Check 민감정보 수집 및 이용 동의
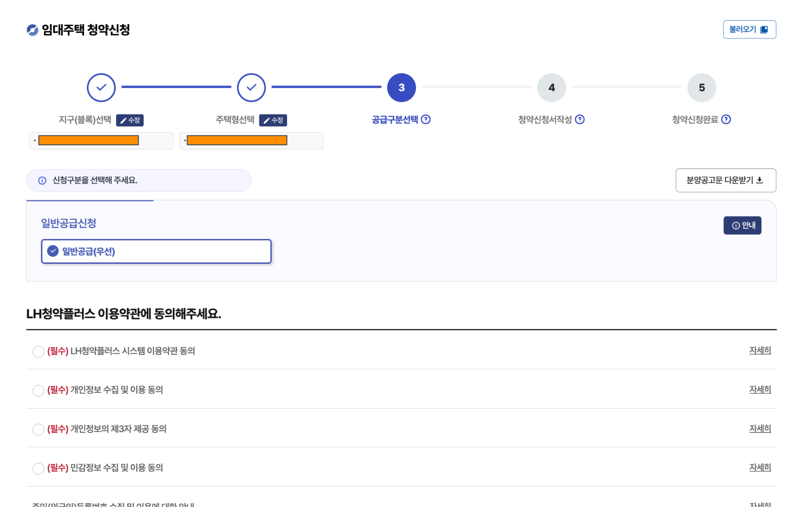 tap(38, 468)
